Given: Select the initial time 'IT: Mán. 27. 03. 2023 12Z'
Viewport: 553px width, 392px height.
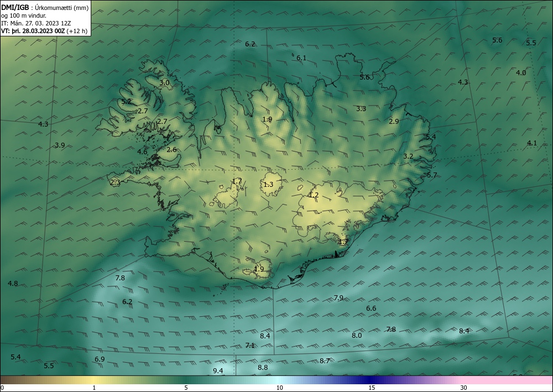Looking at the screenshot, I should [x=36, y=23].
